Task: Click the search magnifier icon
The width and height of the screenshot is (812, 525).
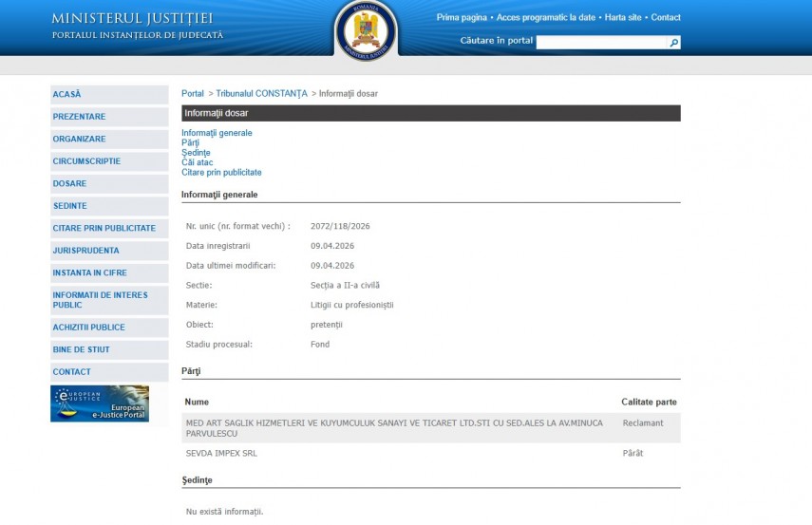Action: tap(674, 43)
